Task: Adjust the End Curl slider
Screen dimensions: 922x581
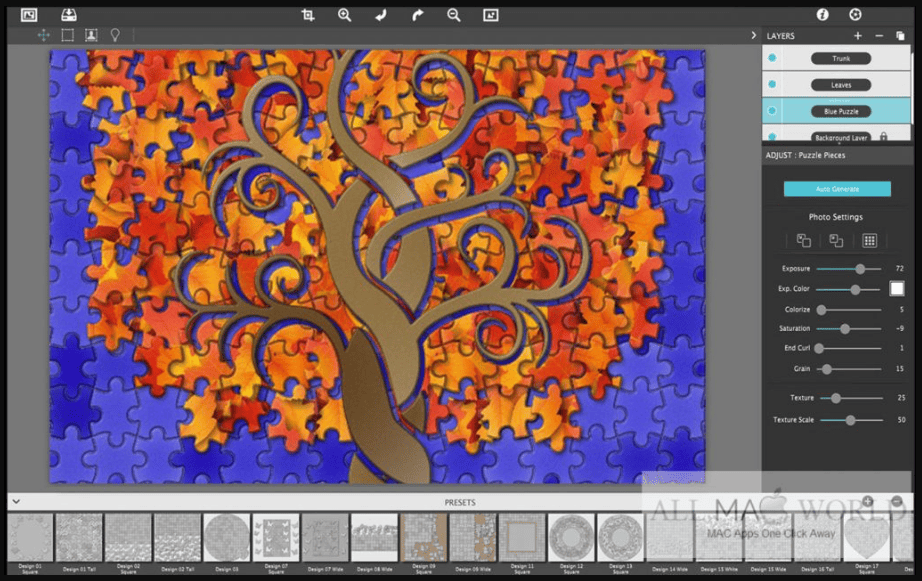Action: coord(848,348)
